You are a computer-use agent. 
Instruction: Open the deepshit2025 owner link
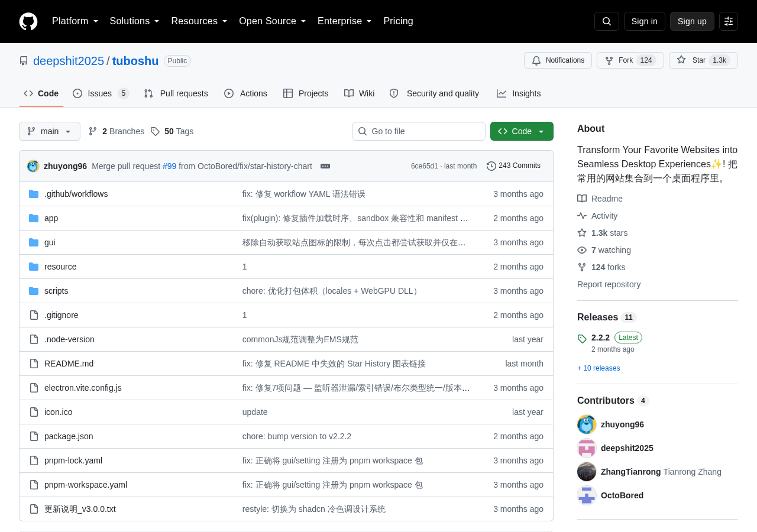point(69,61)
